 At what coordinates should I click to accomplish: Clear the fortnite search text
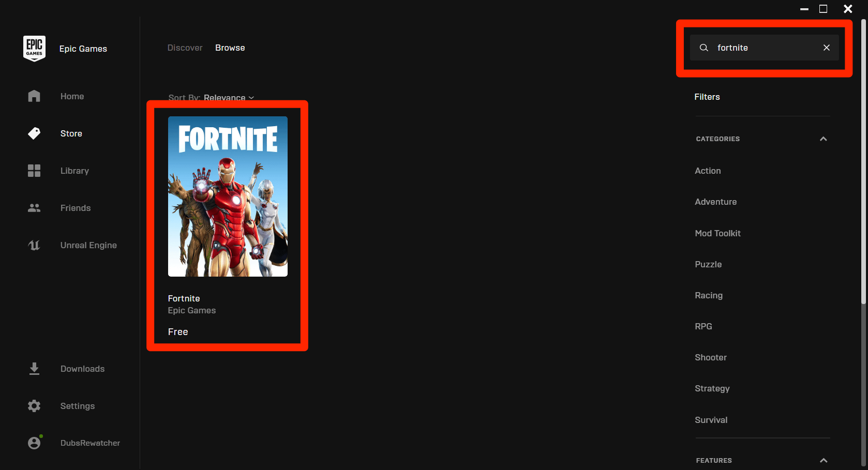pyautogui.click(x=827, y=48)
